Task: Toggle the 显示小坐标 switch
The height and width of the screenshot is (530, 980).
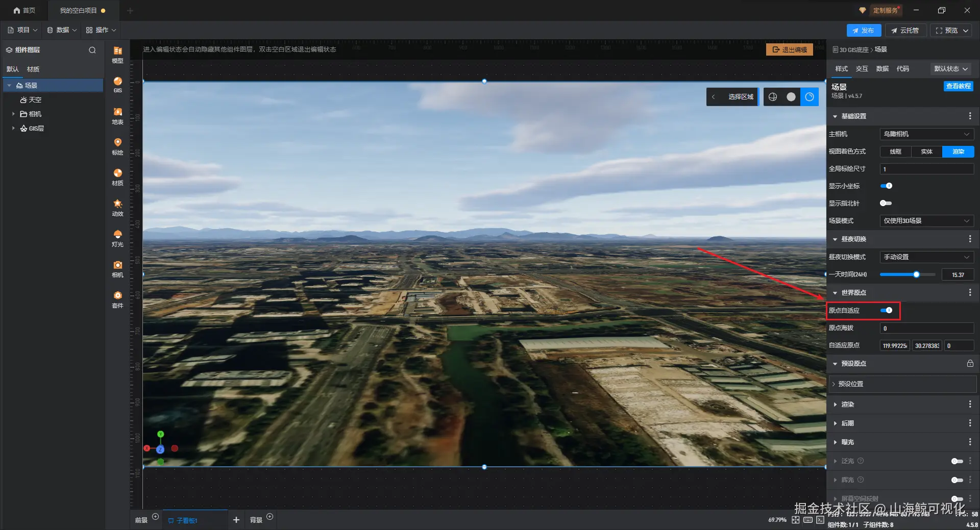Action: [x=886, y=186]
